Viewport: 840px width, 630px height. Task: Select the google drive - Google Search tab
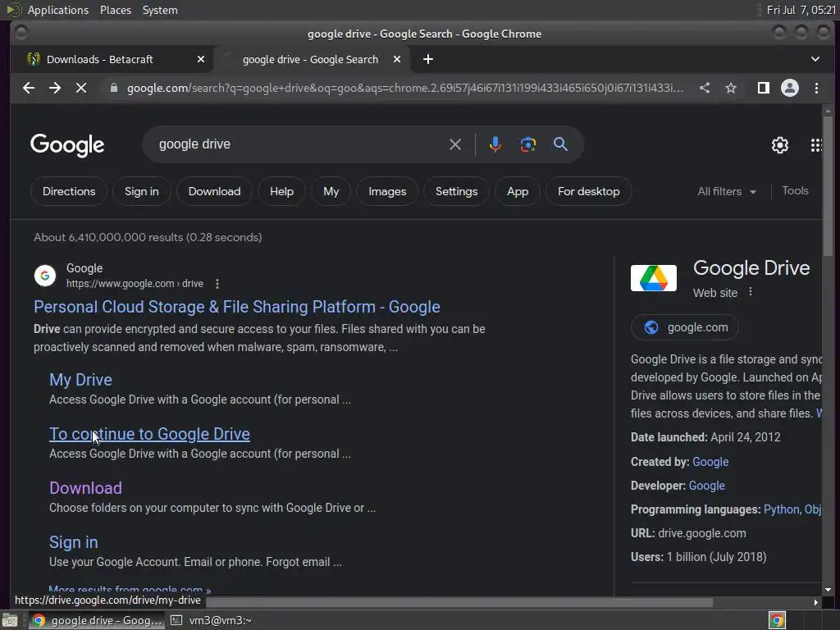click(311, 59)
